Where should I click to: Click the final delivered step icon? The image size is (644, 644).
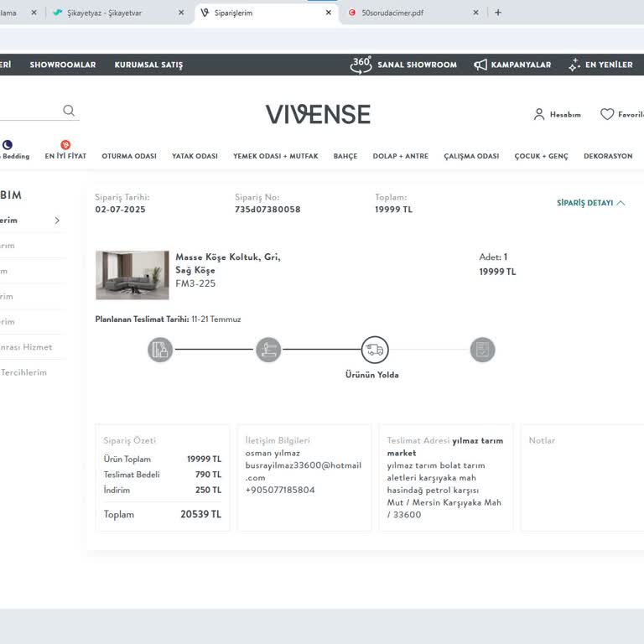[x=482, y=350]
